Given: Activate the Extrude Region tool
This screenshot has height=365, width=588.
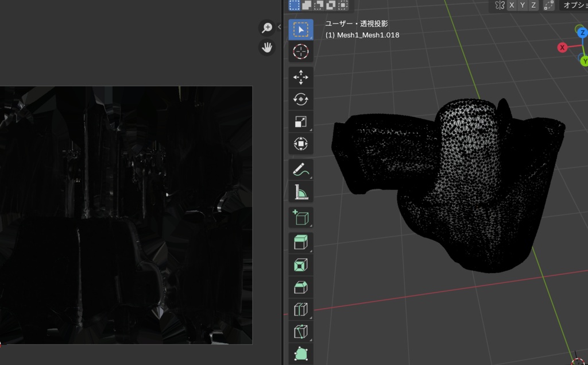Looking at the screenshot, I should coord(300,243).
